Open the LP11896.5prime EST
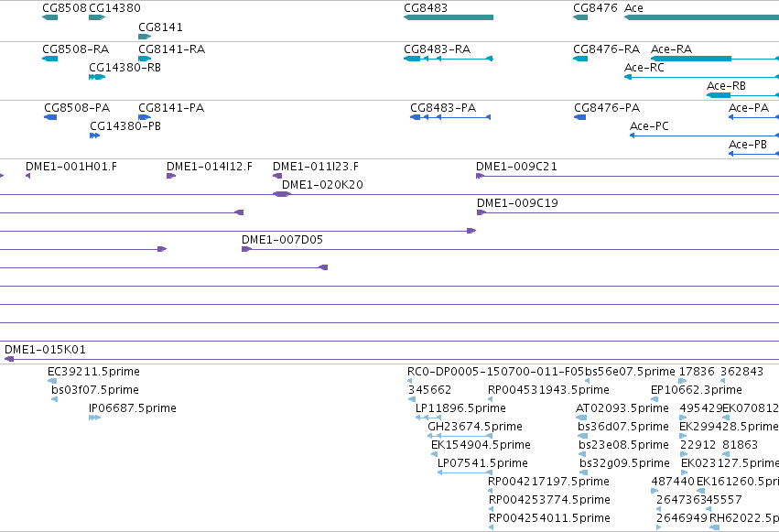Screen dimensions: 779x532 pos(428,418)
